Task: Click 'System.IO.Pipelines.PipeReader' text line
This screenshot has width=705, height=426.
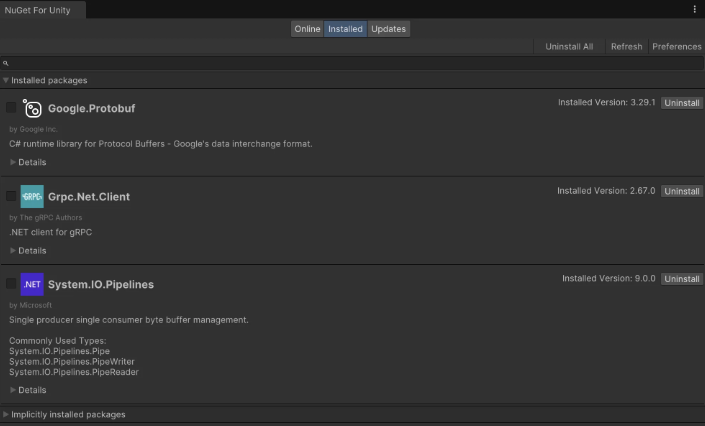Action: coord(74,372)
